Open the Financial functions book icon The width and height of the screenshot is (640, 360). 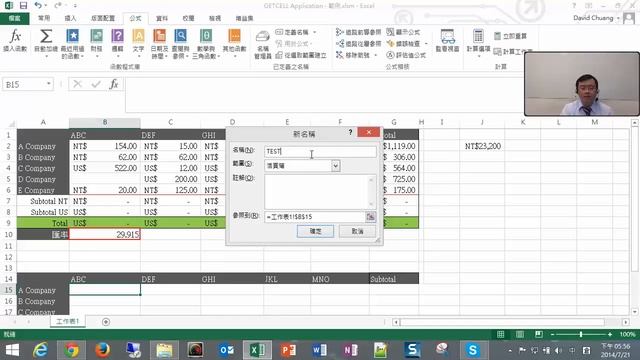[x=96, y=36]
